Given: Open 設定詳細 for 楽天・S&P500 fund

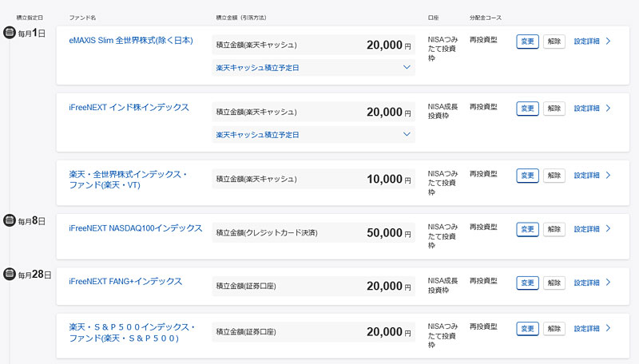Looking at the screenshot, I should (592, 328).
